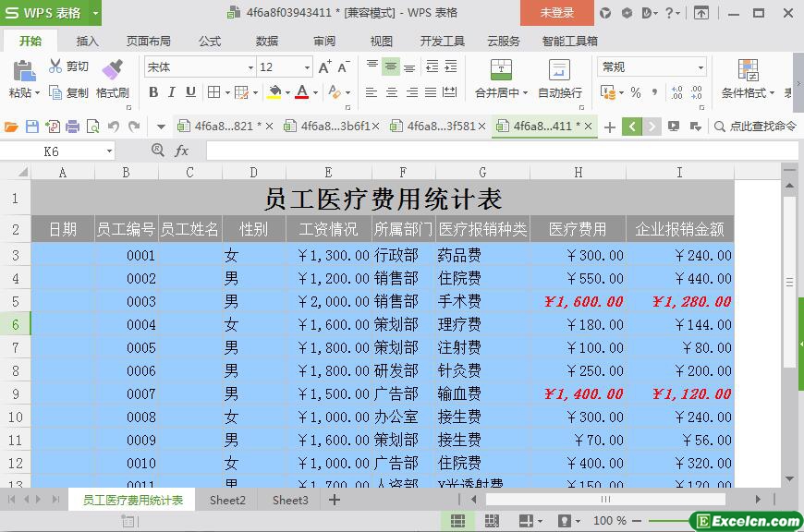
Task: Click the Merge and Center icon
Action: click(x=501, y=70)
